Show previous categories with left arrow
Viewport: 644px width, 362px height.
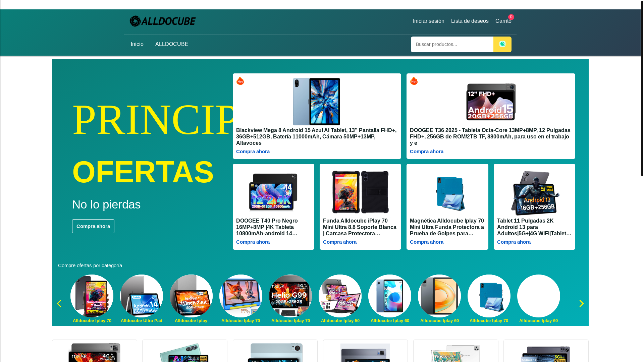point(59,304)
